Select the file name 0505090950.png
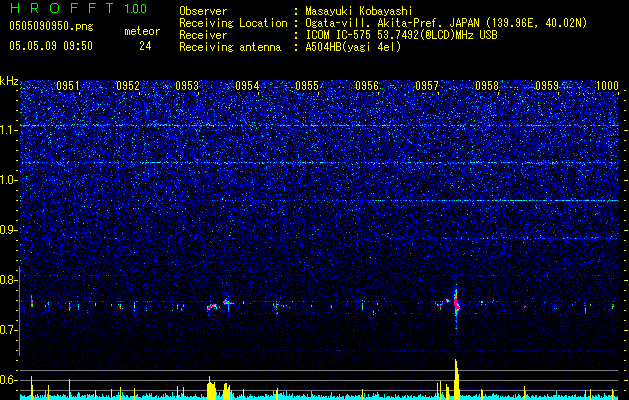Viewport: 629px width, 400px height. pyautogui.click(x=51, y=27)
